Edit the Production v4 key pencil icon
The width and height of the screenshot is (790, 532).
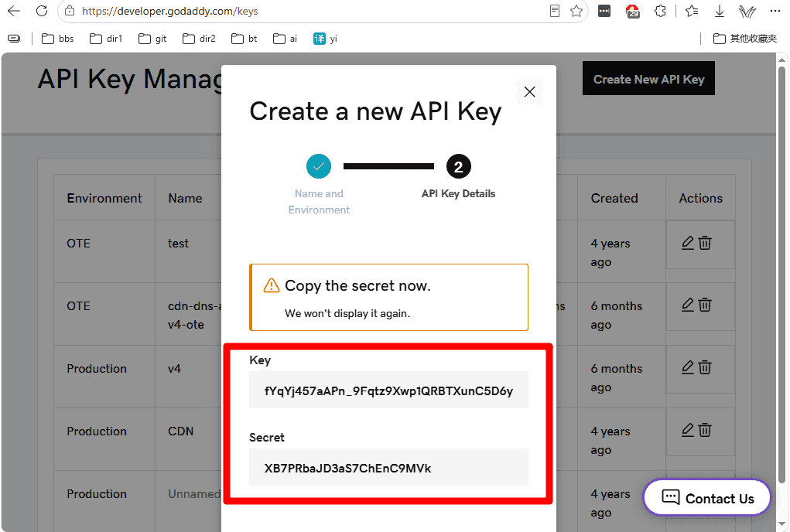688,367
